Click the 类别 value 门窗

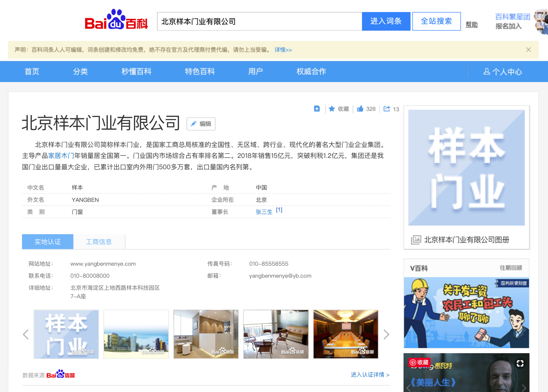click(x=77, y=212)
